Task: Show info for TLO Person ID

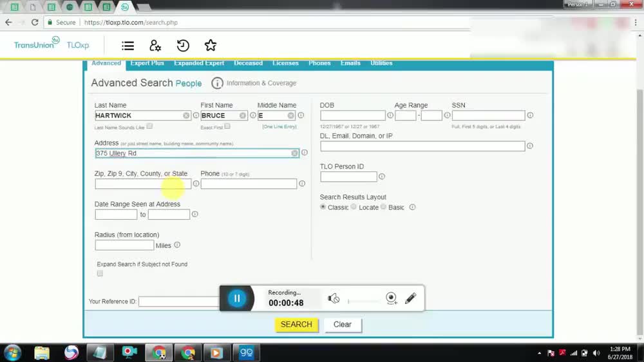Action: tap(381, 176)
